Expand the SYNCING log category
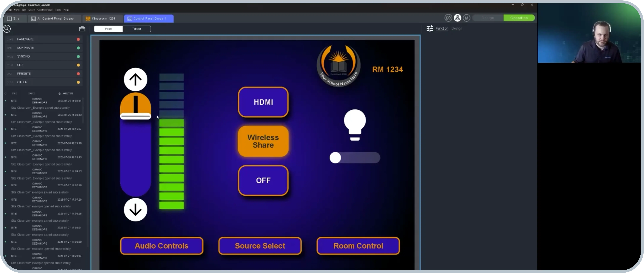 click(x=44, y=56)
